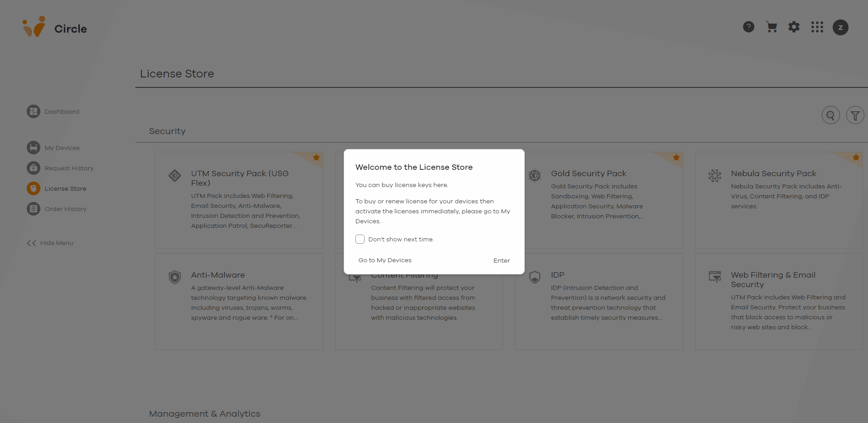The image size is (868, 423).
Task: Open the help icon
Action: click(x=748, y=27)
